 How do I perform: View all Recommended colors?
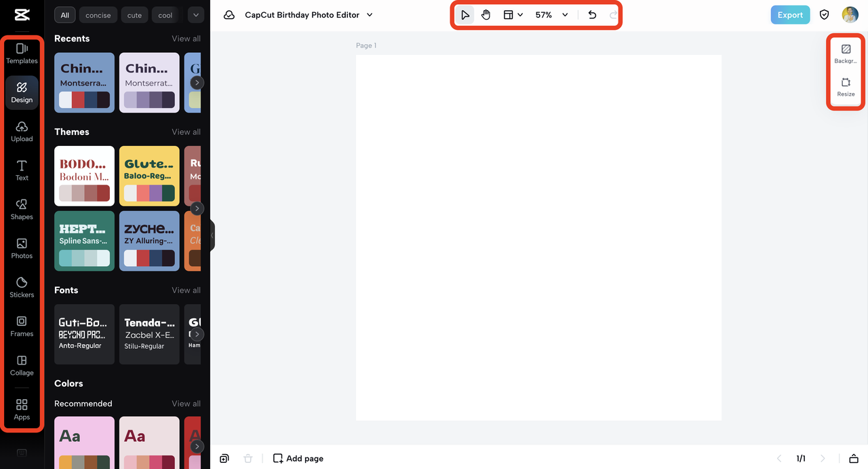186,403
